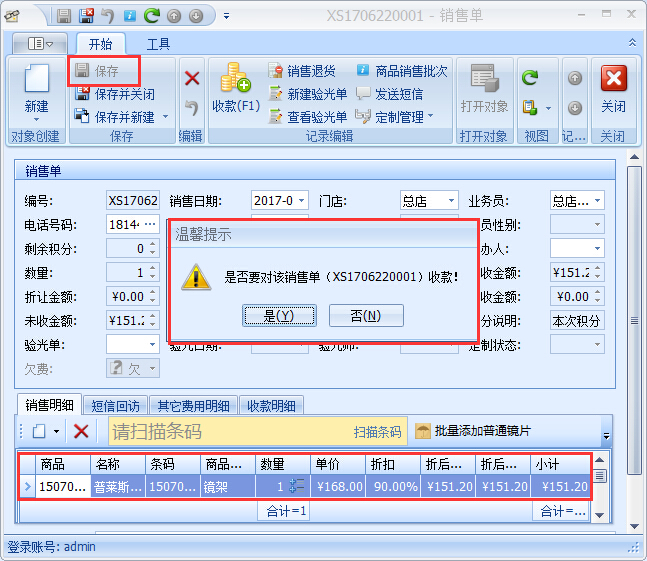Click the 收款(F1) payment coins icon

coord(236,80)
